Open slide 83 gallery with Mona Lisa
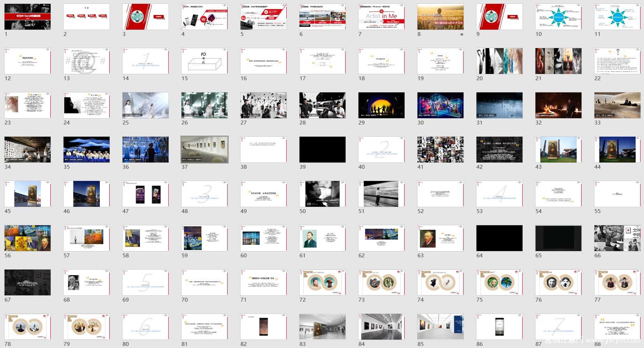 click(323, 327)
